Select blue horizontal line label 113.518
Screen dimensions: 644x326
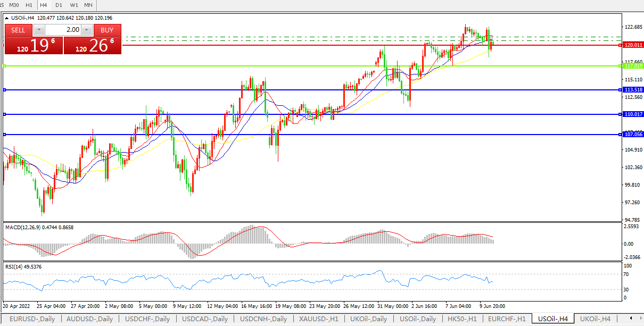click(632, 90)
